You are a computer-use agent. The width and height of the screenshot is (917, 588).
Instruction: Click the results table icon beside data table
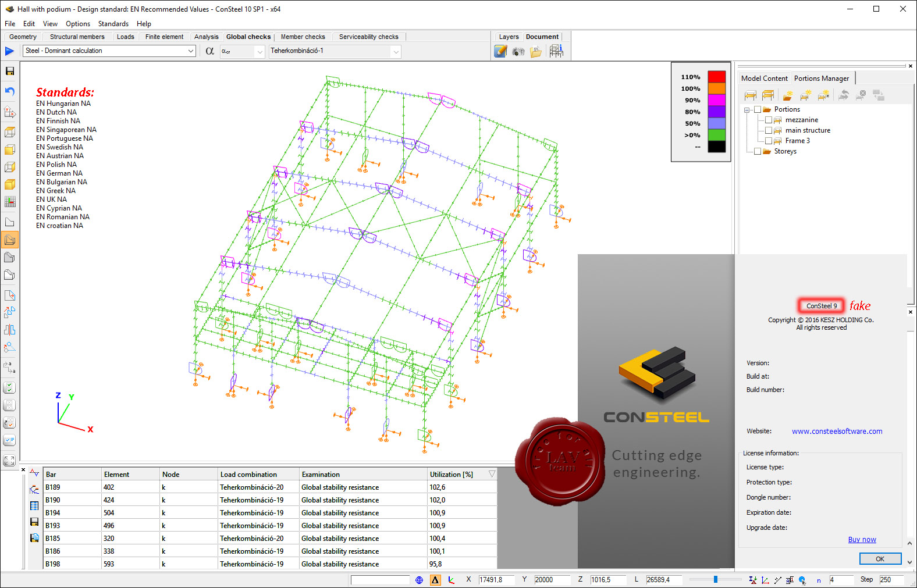(34, 506)
